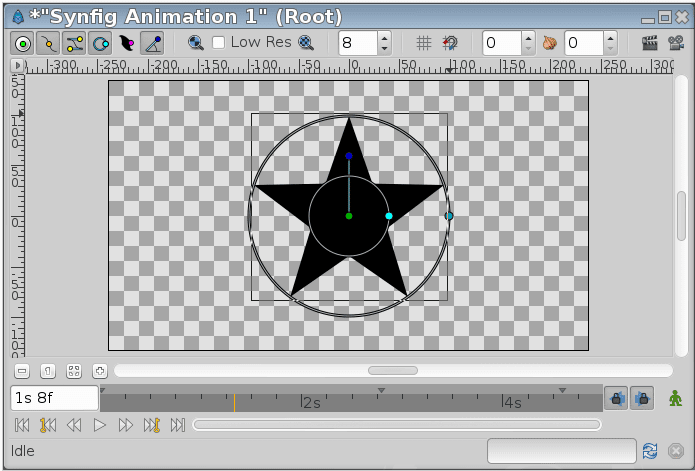Click the dark blue outer radius handle

349,156
